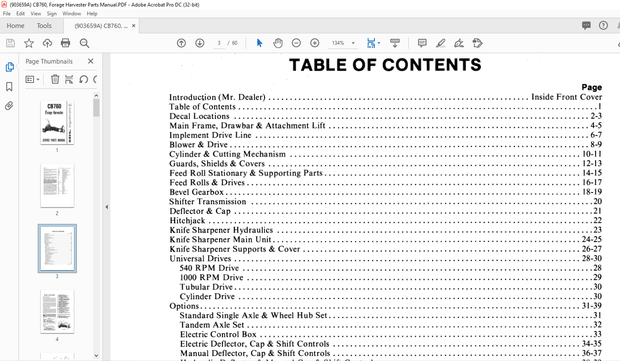Zoom out with minus icon
Screen dimensions: 620x361
point(296,43)
